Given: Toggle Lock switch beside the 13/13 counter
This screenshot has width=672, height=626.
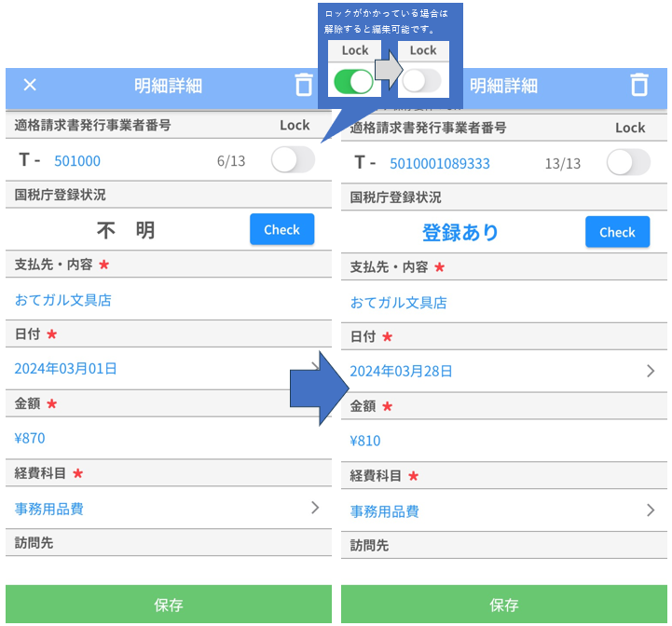Looking at the screenshot, I should pos(628,163).
